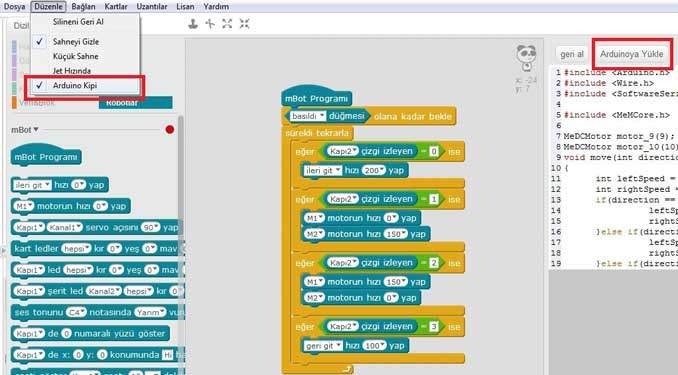The height and width of the screenshot is (375, 678).
Task: Click the geri al button
Action: pyautogui.click(x=572, y=54)
